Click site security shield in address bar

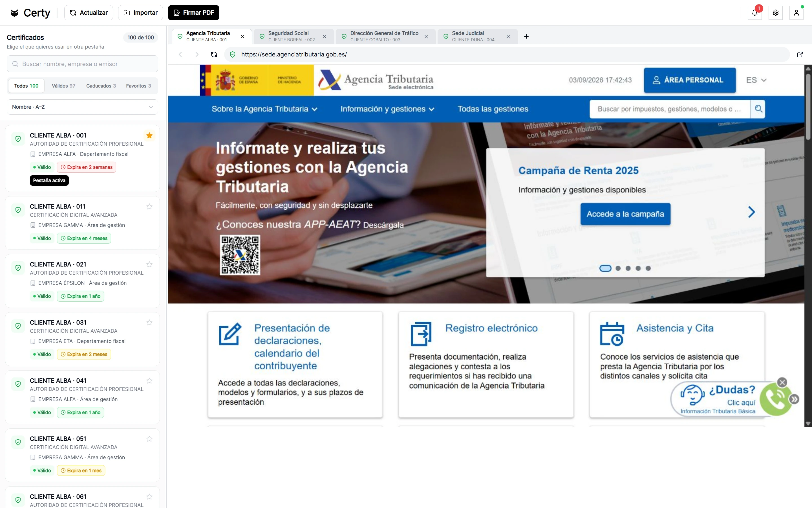[x=233, y=54]
